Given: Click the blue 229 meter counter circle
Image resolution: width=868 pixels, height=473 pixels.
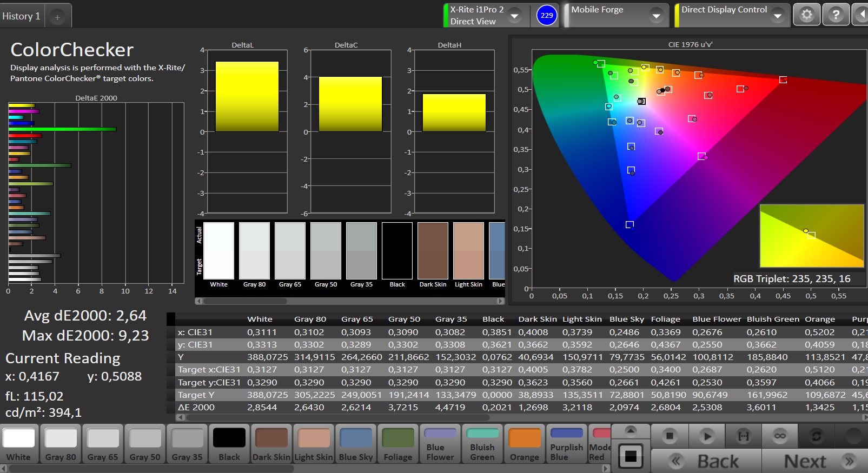Looking at the screenshot, I should pos(547,15).
